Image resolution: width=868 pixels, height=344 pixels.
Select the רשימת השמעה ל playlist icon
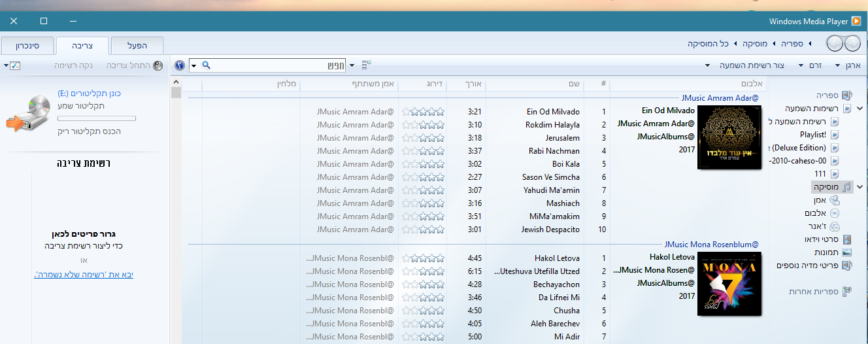click(x=835, y=122)
